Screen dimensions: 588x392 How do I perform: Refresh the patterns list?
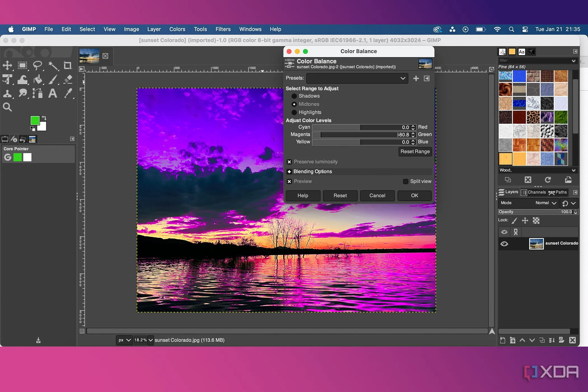tap(548, 180)
